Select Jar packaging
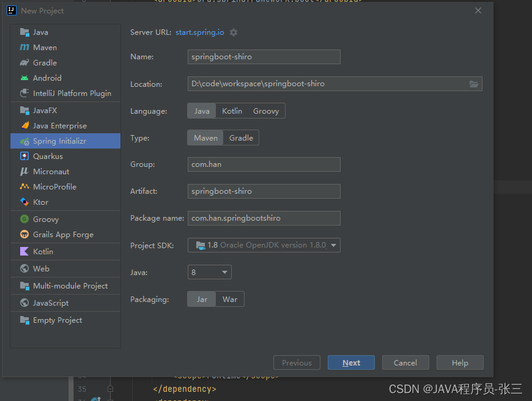 click(202, 300)
